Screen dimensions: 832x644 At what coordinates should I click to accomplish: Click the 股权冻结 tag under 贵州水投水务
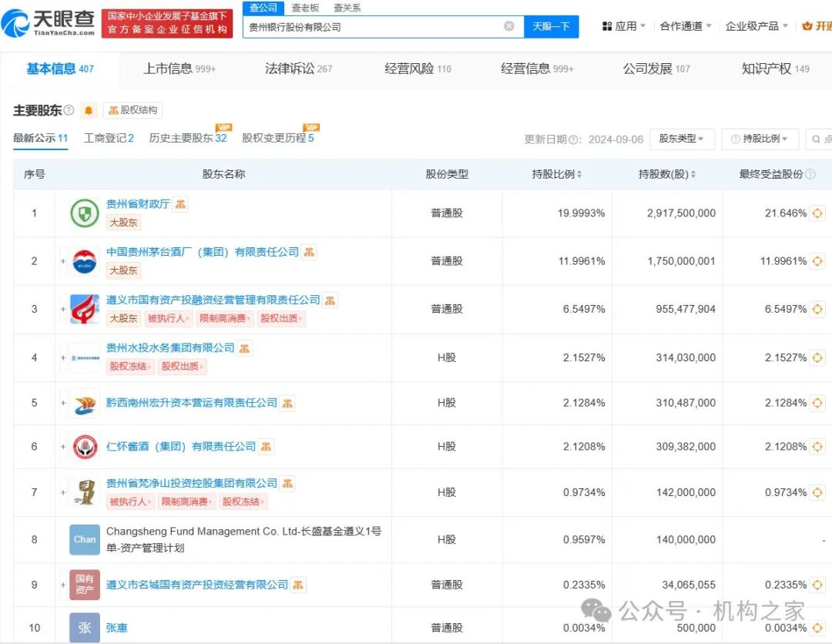pos(130,366)
